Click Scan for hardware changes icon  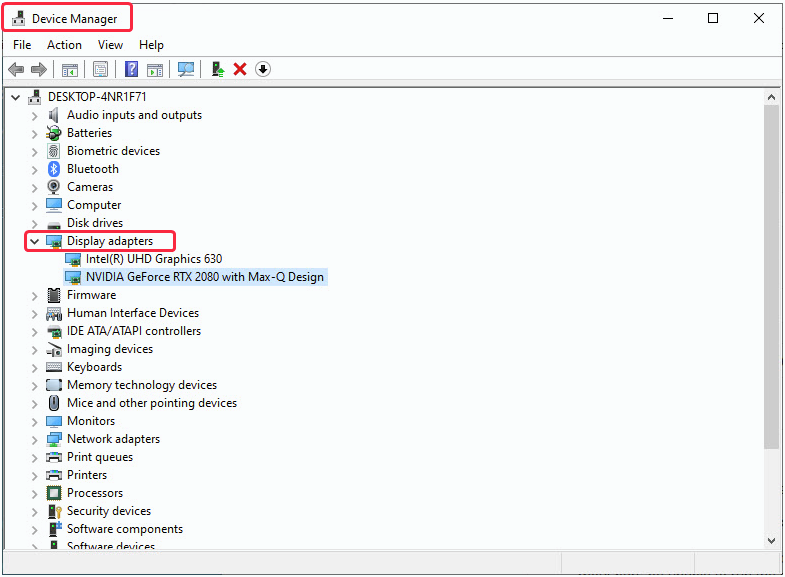click(x=185, y=69)
